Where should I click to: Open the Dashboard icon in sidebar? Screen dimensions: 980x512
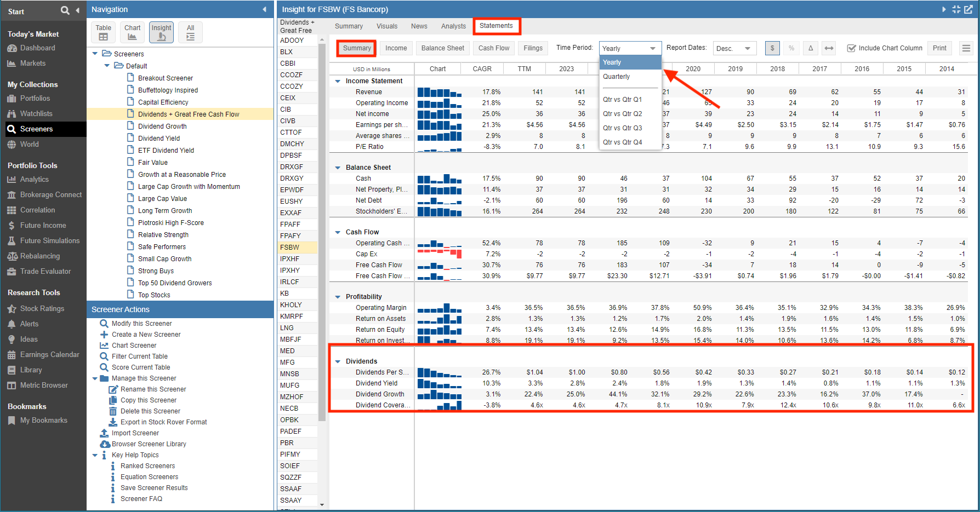point(12,48)
